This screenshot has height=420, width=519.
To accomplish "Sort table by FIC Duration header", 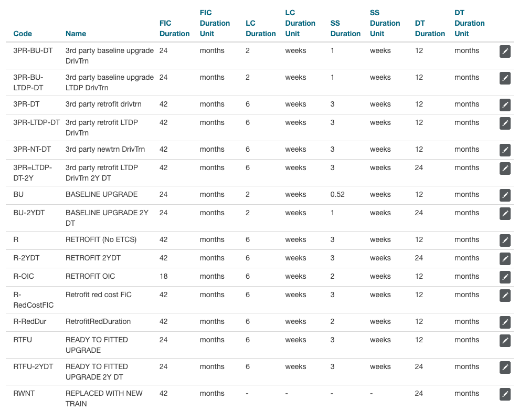I will pos(174,28).
